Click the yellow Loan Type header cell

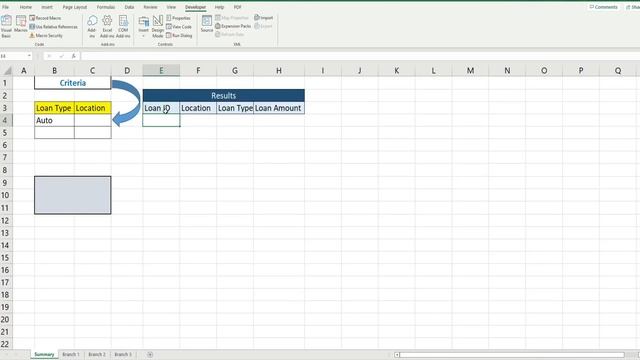click(x=54, y=108)
